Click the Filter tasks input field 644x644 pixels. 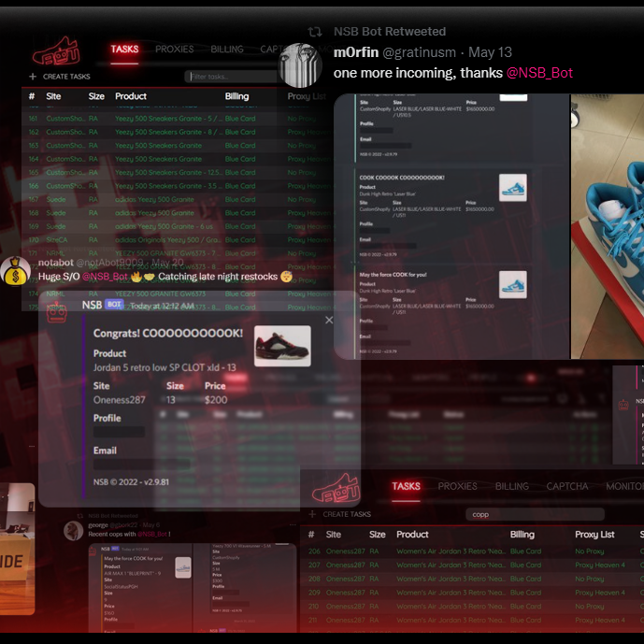tap(230, 77)
